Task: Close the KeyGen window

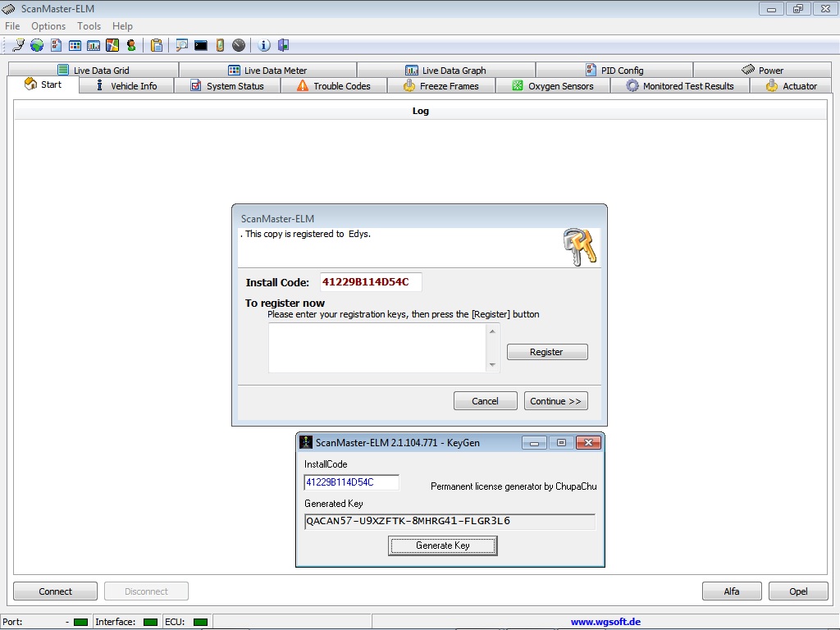Action: (x=588, y=442)
